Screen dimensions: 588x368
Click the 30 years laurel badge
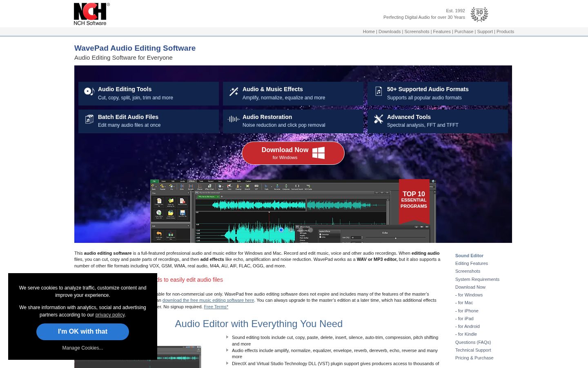(479, 14)
